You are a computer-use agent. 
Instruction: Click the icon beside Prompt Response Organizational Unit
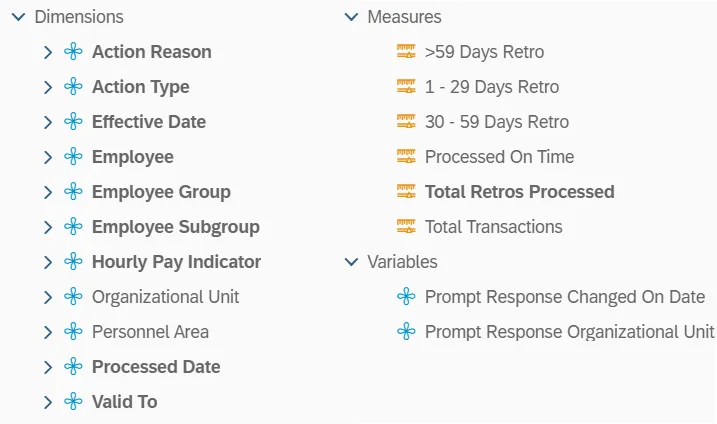(x=405, y=332)
